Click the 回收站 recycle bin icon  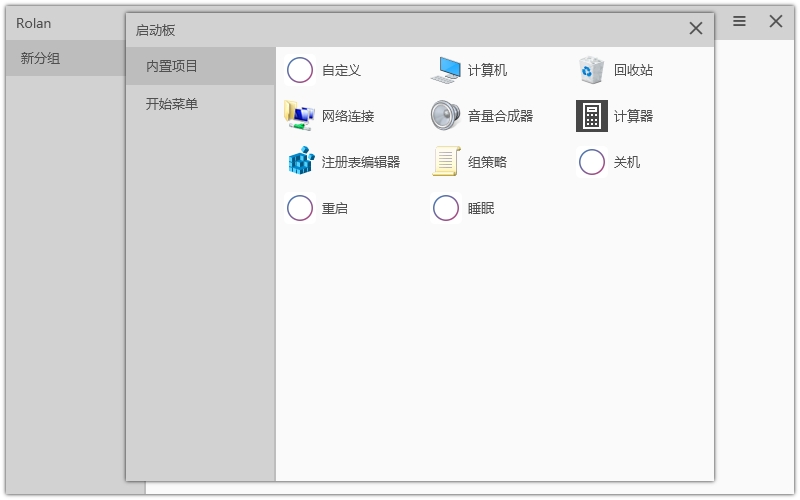(592, 70)
